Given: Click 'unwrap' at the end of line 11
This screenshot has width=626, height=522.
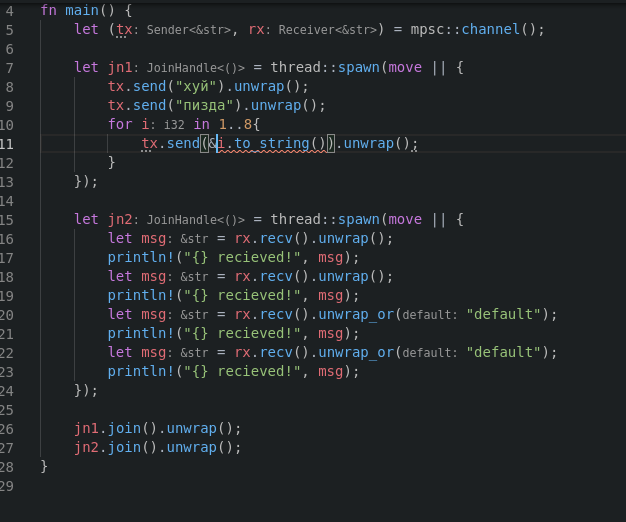Looking at the screenshot, I should tap(368, 143).
